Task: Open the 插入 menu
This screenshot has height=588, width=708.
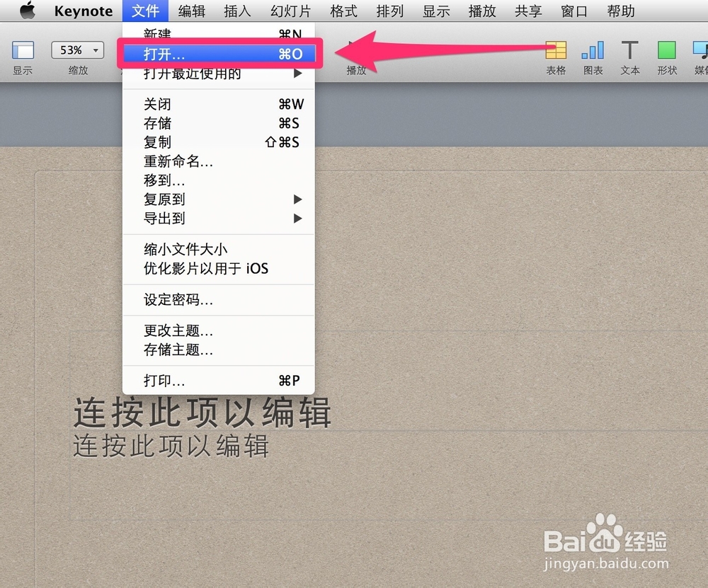Action: [237, 11]
